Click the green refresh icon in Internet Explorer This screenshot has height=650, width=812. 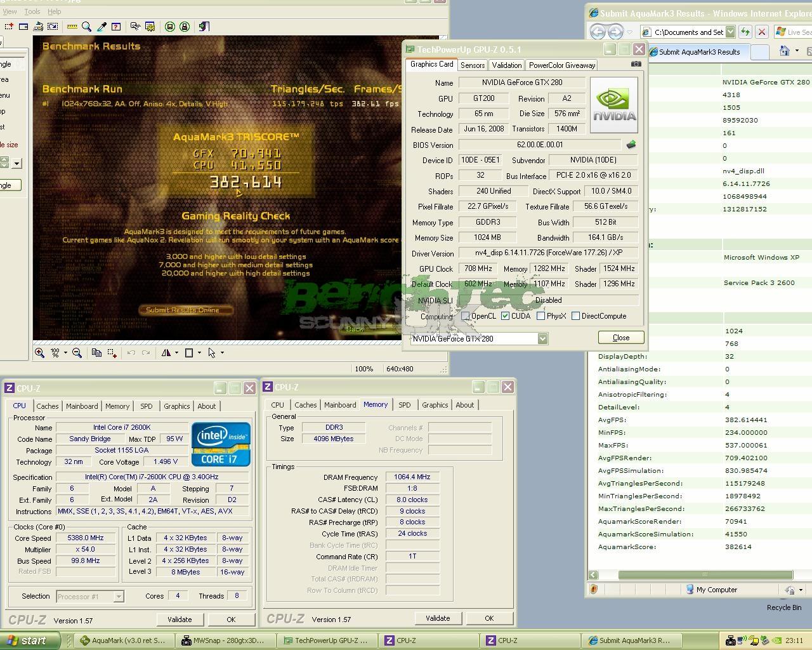(x=745, y=32)
